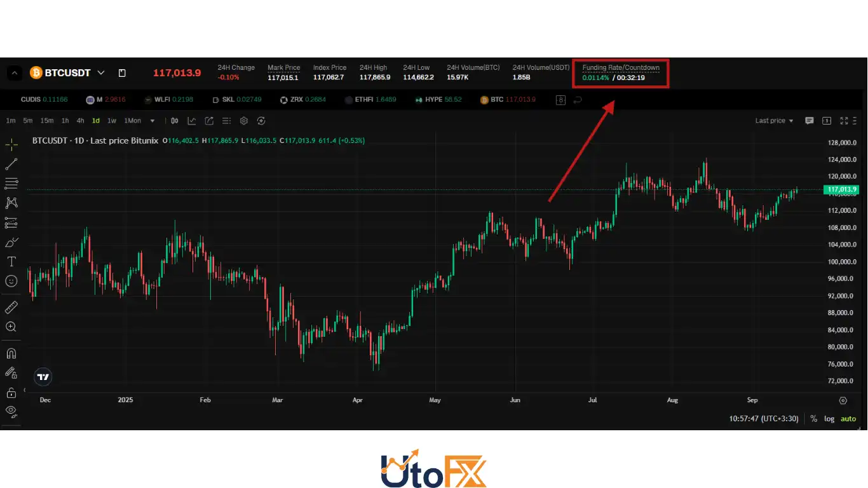The height and width of the screenshot is (488, 868).
Task: Click the 24H Volume(USDT) value 1.85B
Action: pos(522,78)
